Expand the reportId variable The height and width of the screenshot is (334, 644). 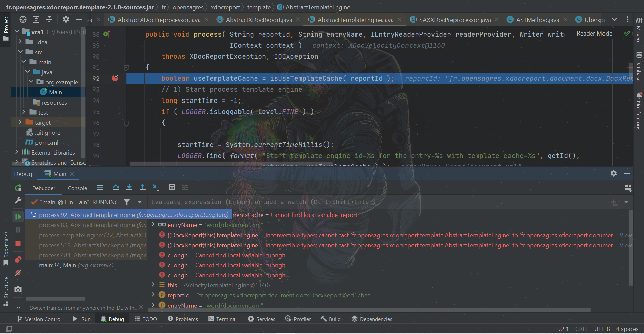[153, 295]
